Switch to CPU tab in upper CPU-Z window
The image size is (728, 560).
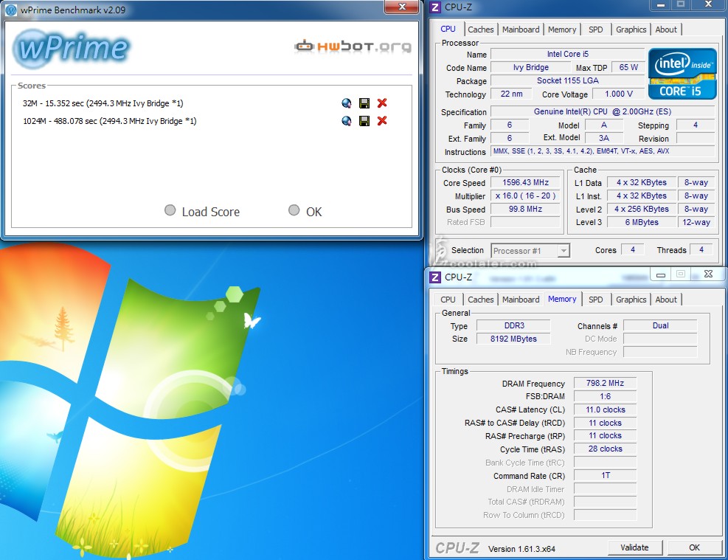448,29
